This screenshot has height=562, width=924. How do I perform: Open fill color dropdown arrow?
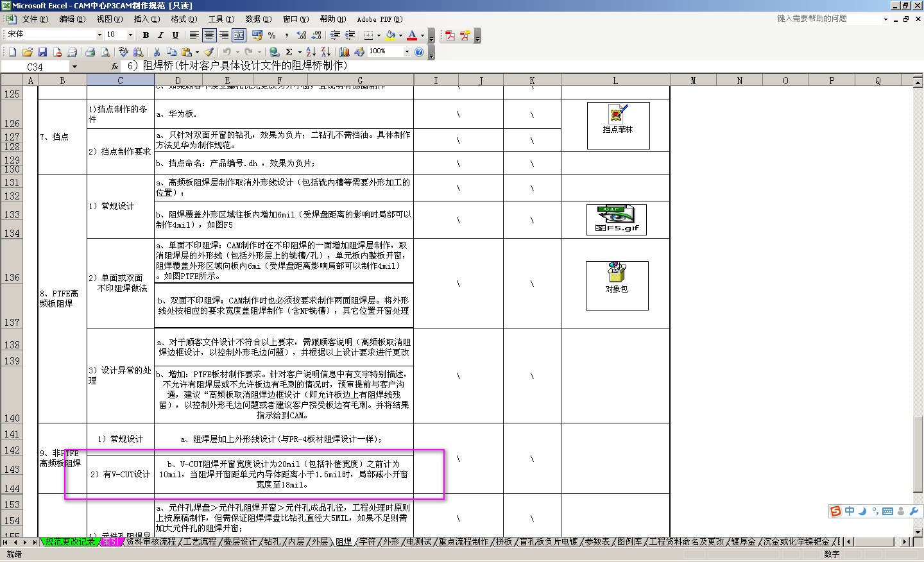400,35
